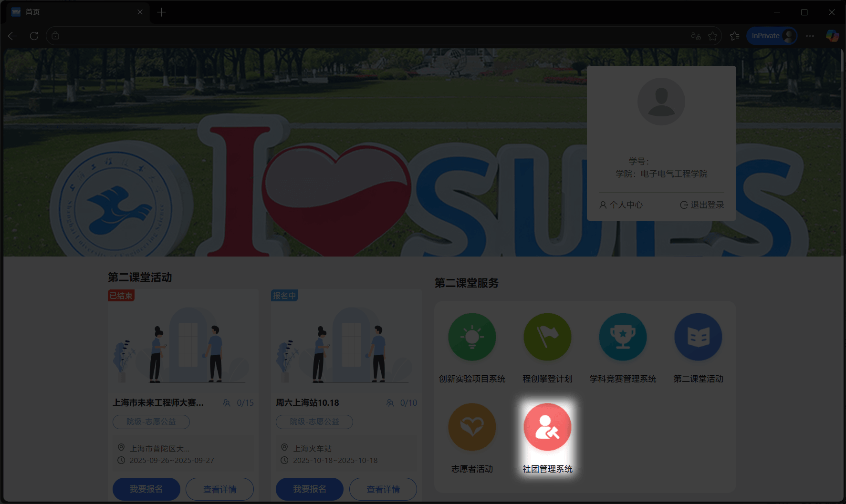Image resolution: width=846 pixels, height=504 pixels.
Task: Click the browser refresh icon
Action: click(x=34, y=36)
